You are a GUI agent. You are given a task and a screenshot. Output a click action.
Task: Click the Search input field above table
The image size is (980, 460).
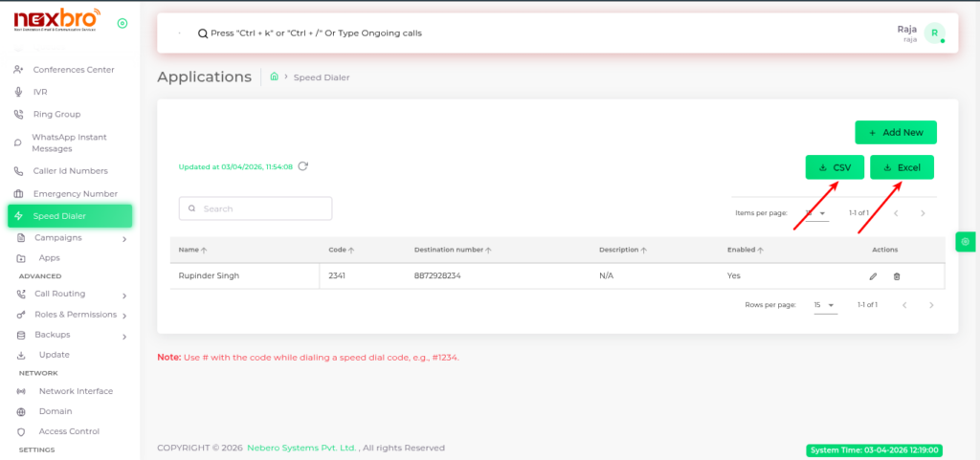[x=256, y=208]
